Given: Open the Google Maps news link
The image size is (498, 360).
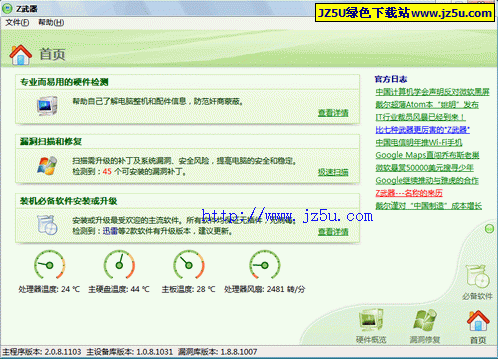Looking at the screenshot, I should [x=427, y=155].
